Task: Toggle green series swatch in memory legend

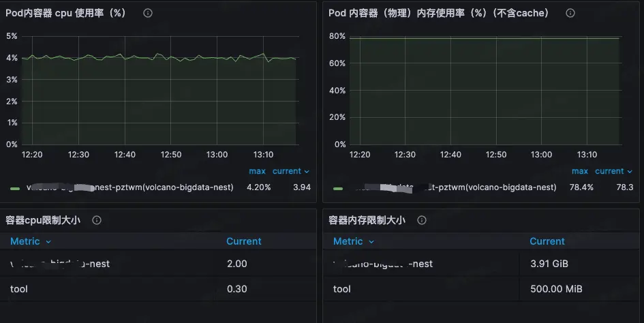Action: tap(338, 187)
